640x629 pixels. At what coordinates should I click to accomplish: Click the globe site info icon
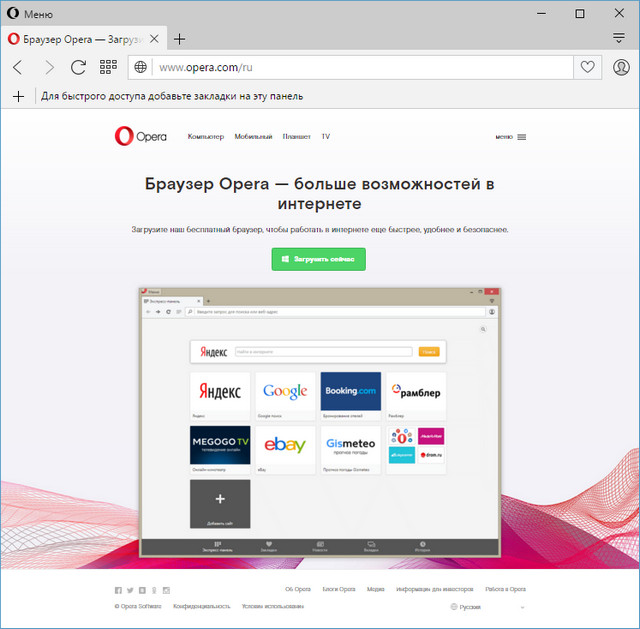141,67
